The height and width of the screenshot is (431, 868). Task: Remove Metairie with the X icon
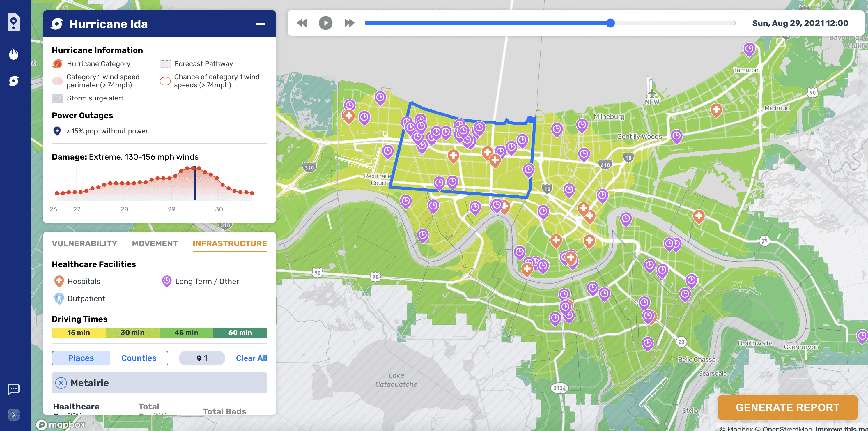(x=61, y=383)
